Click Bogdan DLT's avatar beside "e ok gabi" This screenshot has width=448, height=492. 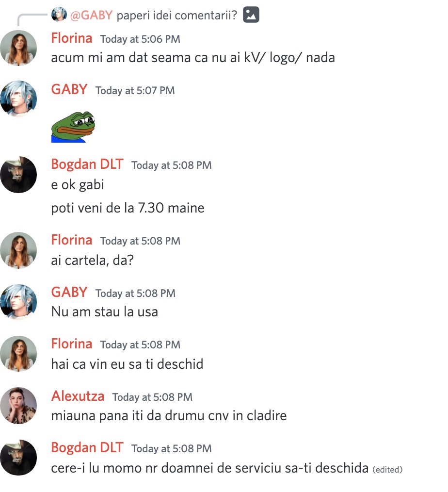click(18, 175)
